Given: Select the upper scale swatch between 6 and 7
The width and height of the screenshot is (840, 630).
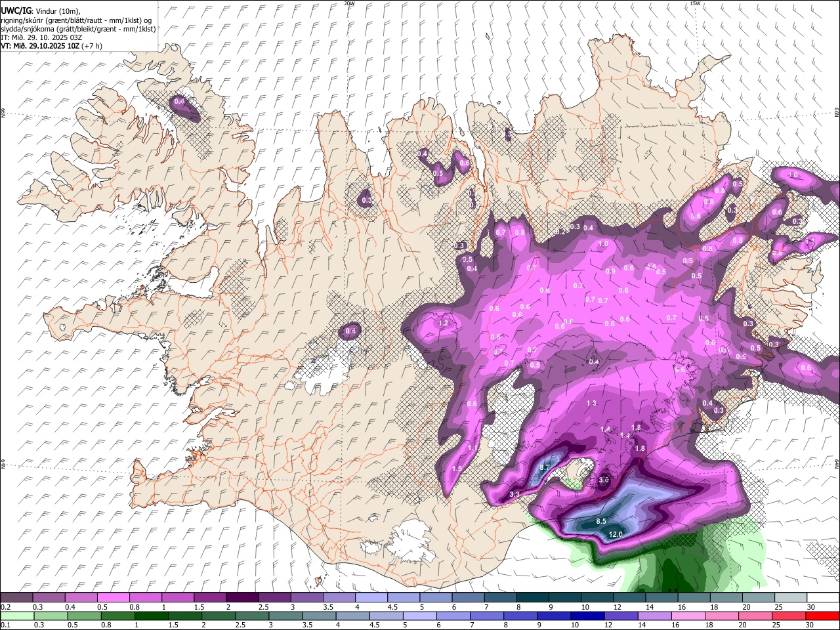Looking at the screenshot, I should [x=468, y=598].
